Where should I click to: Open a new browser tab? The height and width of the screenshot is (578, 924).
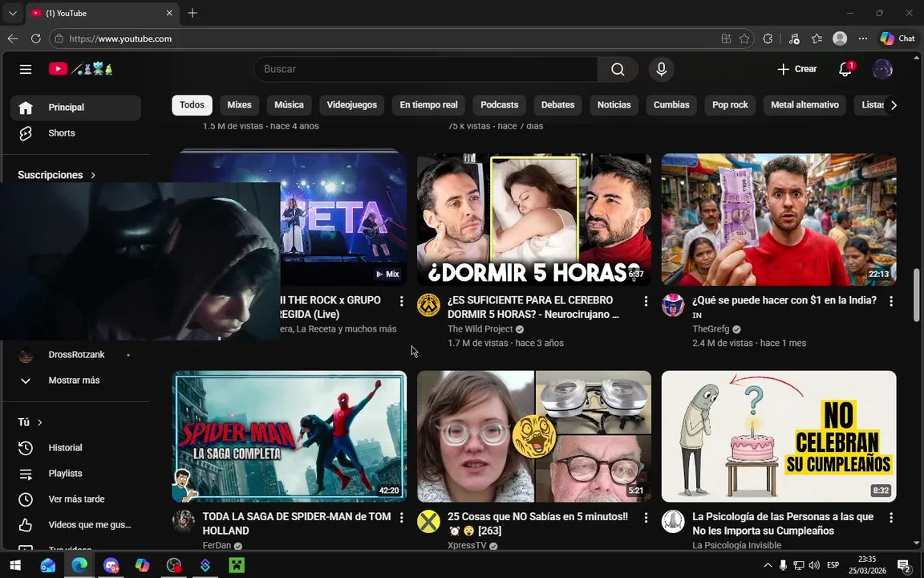pyautogui.click(x=192, y=13)
